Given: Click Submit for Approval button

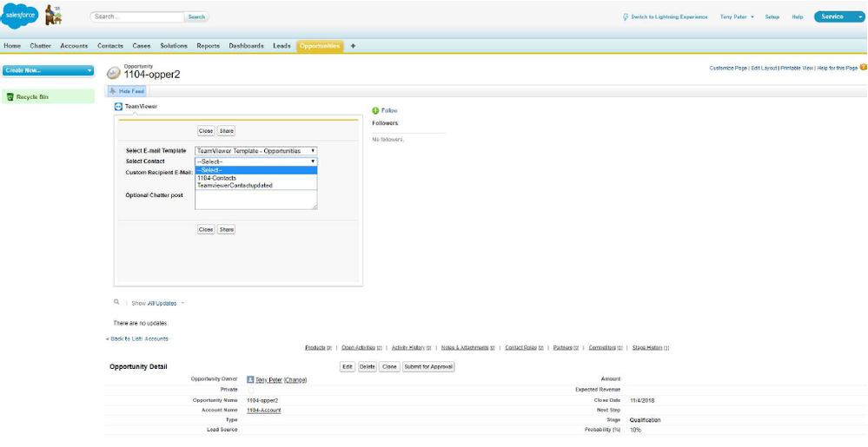Looking at the screenshot, I should point(427,367).
